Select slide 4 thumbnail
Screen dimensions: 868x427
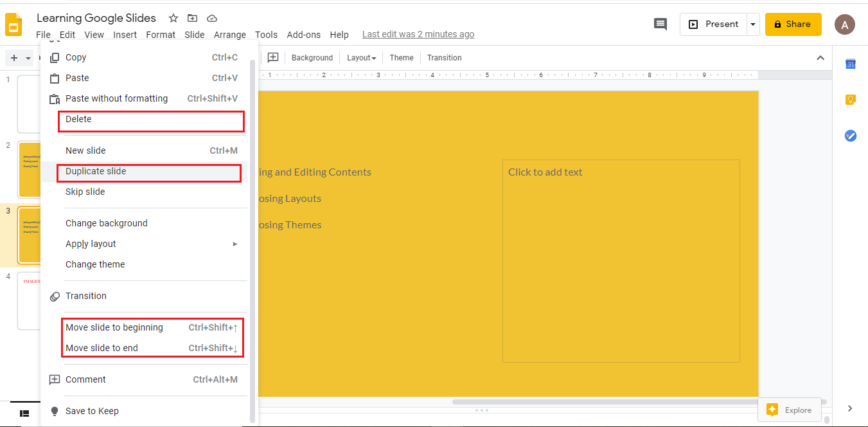[30, 300]
